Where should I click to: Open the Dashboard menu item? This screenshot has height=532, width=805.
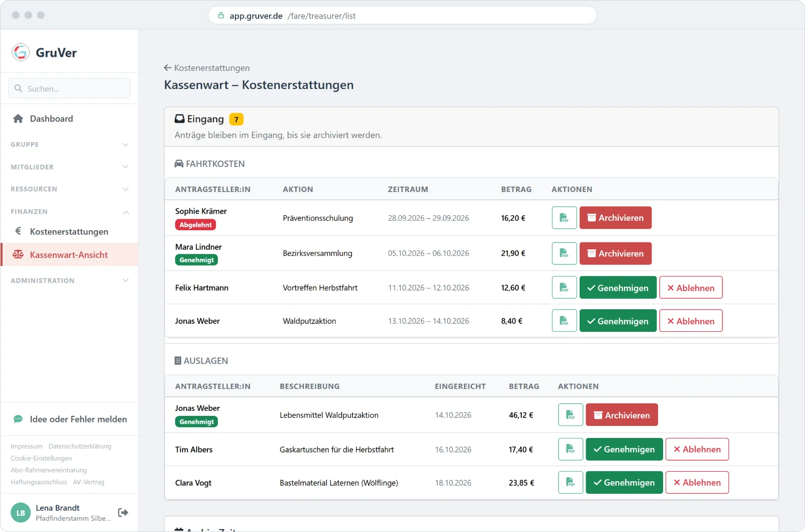pyautogui.click(x=69, y=119)
